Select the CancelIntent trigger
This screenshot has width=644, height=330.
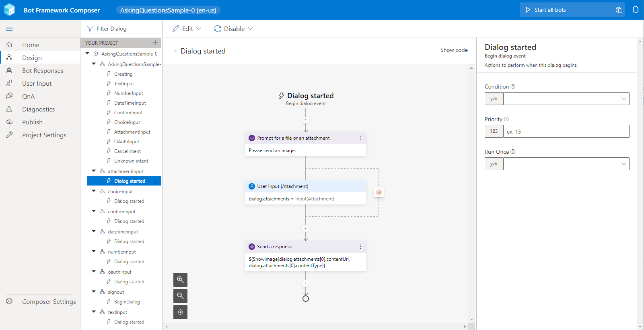click(x=128, y=151)
